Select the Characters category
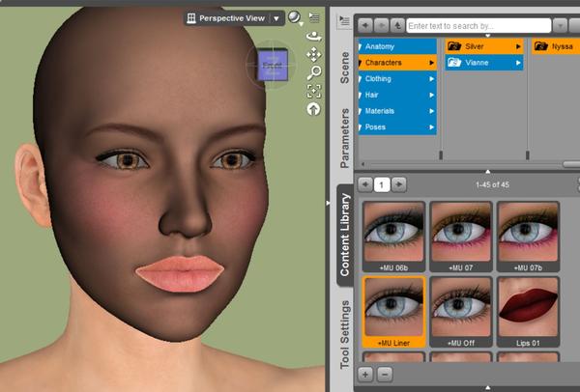The width and height of the screenshot is (580, 392). (397, 63)
